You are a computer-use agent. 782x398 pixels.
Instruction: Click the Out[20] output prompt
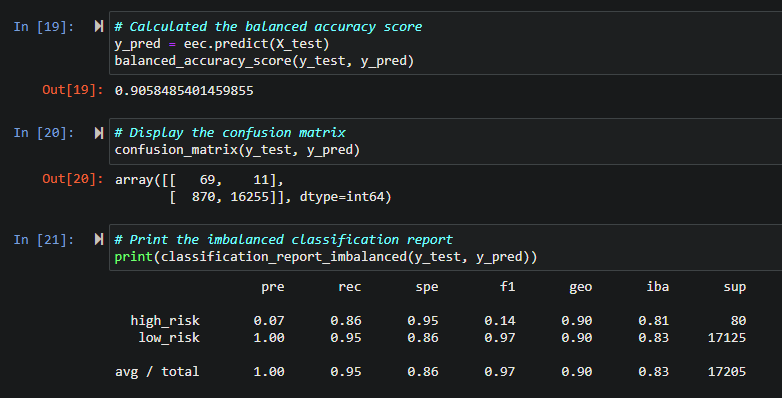[x=73, y=179]
